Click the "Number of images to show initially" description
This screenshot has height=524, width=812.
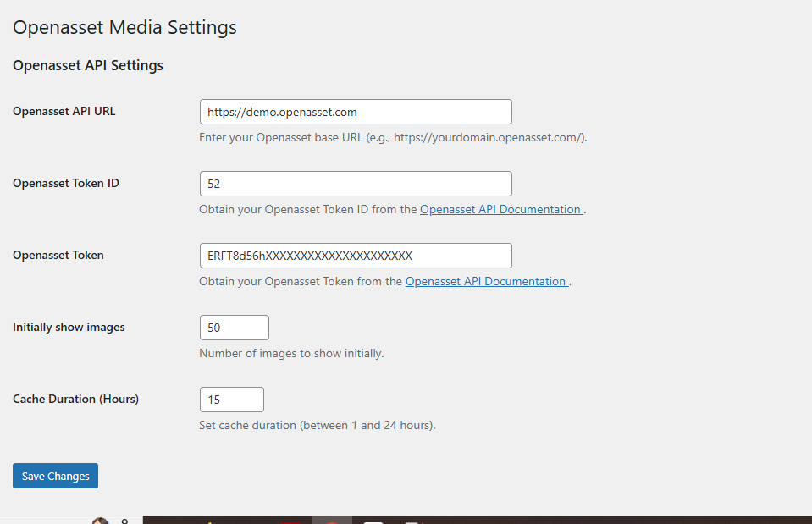291,353
